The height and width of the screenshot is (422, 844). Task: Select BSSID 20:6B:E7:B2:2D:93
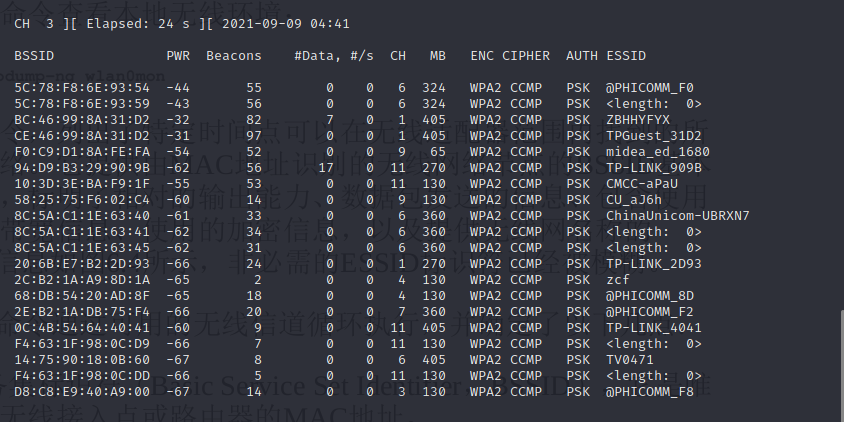tap(82, 264)
